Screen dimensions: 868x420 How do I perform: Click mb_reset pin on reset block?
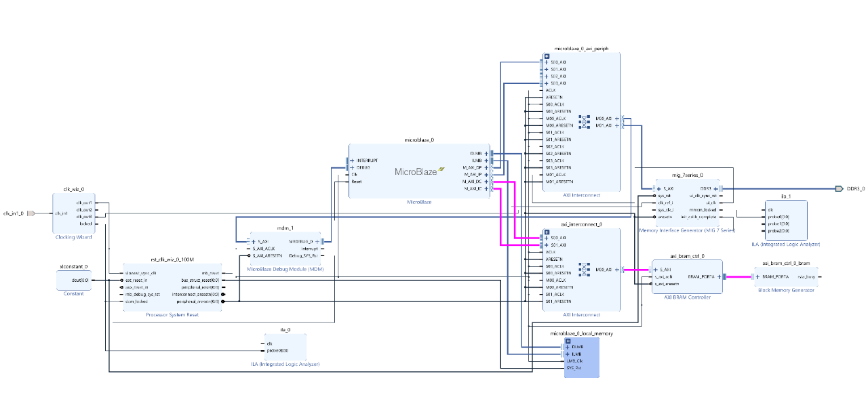point(210,273)
